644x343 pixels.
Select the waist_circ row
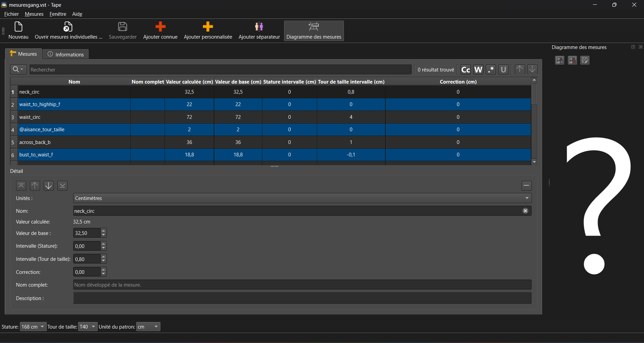point(274,117)
